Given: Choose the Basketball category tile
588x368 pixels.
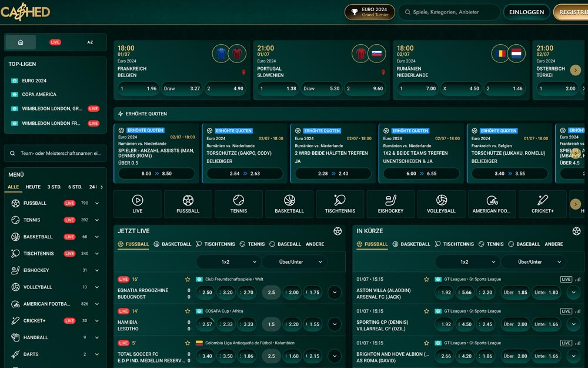Looking at the screenshot, I should click(289, 204).
